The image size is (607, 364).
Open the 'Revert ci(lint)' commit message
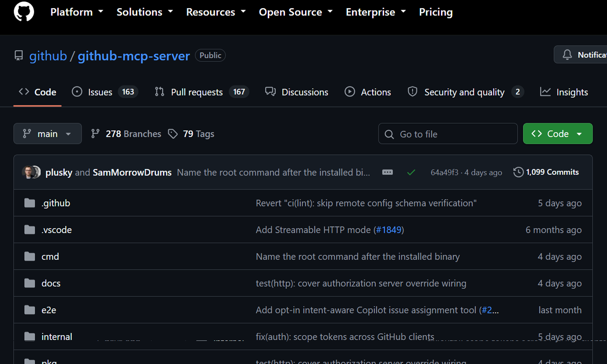[366, 203]
